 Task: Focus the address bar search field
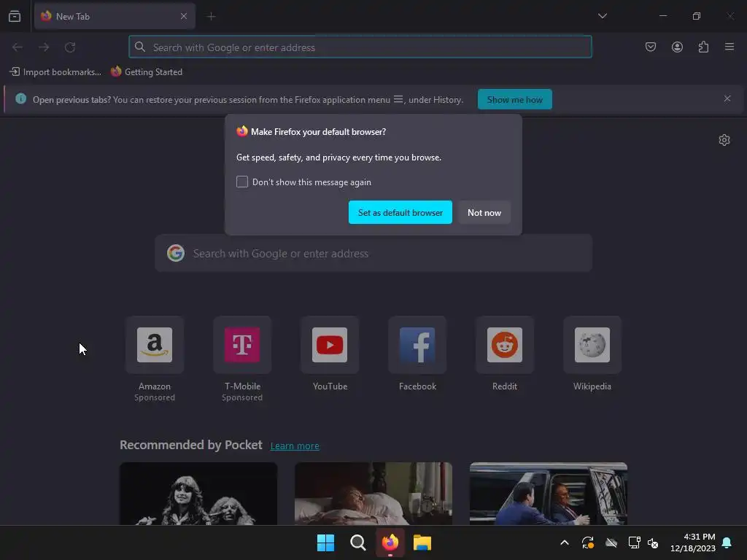[360, 47]
